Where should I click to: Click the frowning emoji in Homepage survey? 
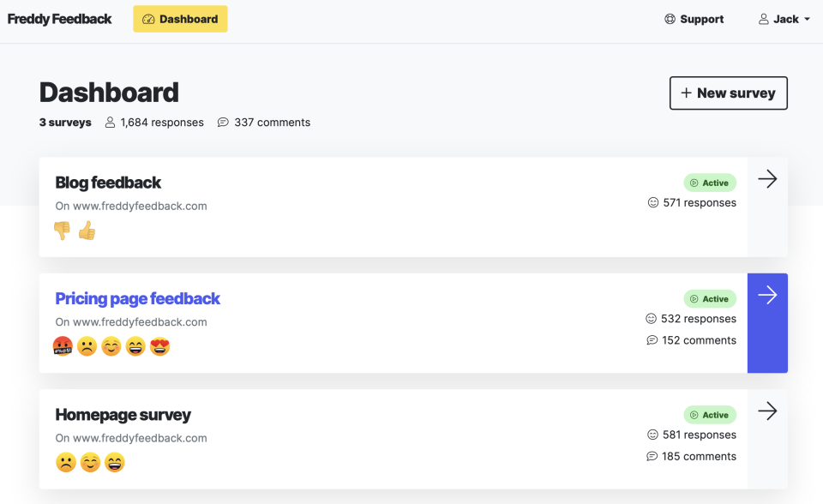coord(66,463)
